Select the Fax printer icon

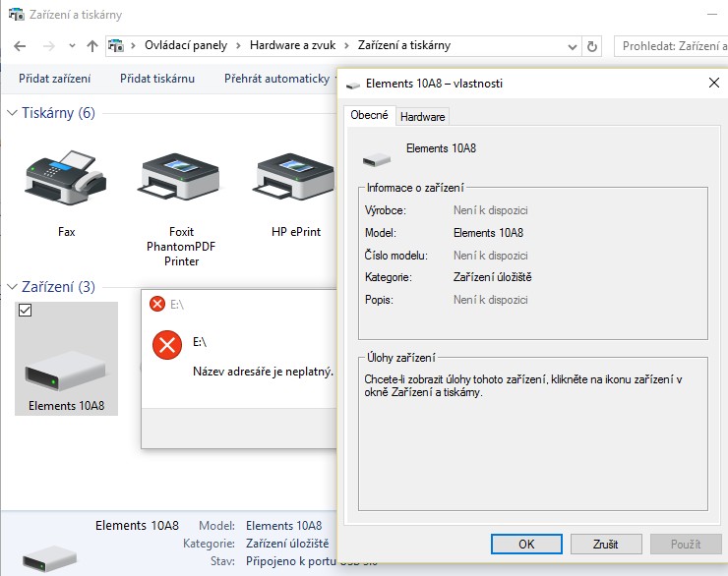pyautogui.click(x=66, y=177)
